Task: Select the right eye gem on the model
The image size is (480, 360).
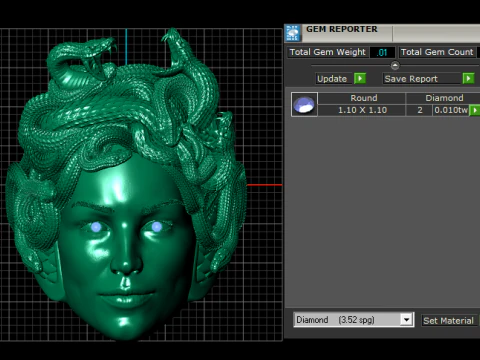Action: 157,227
